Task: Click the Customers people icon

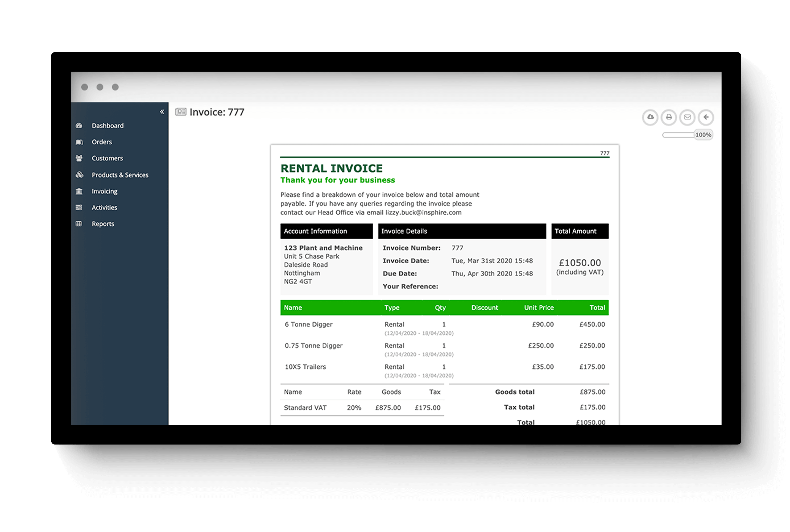Action: coord(79,158)
